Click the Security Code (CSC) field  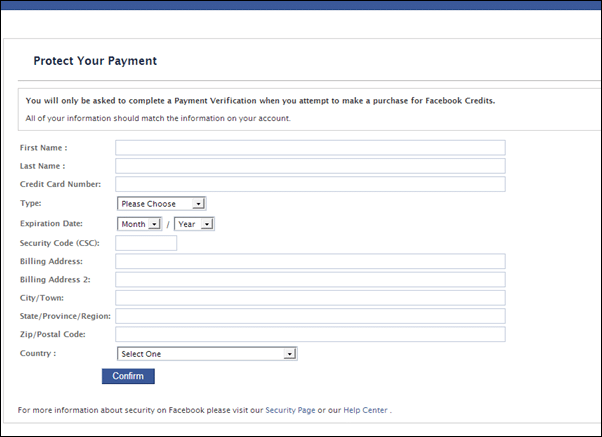point(146,243)
